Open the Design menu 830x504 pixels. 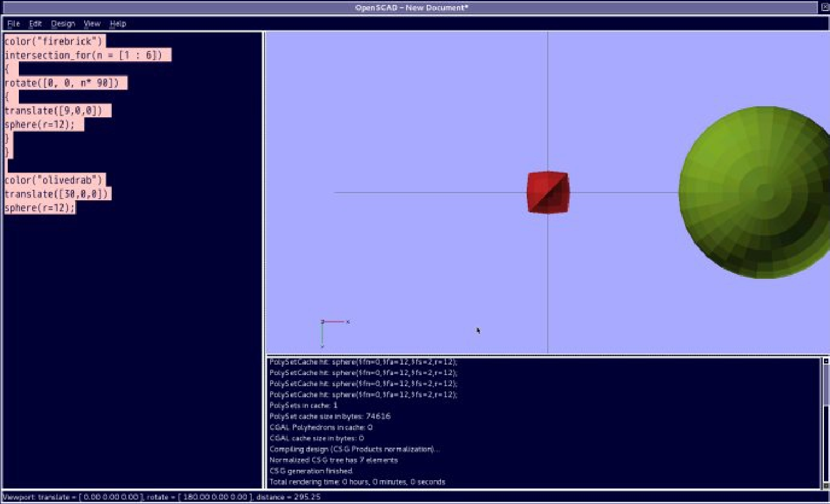(63, 24)
